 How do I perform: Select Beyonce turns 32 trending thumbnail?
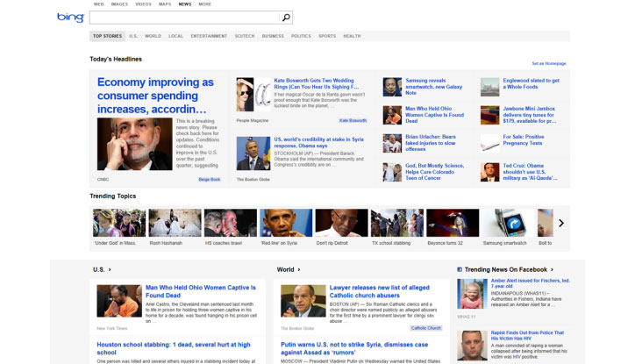pyautogui.click(x=453, y=223)
